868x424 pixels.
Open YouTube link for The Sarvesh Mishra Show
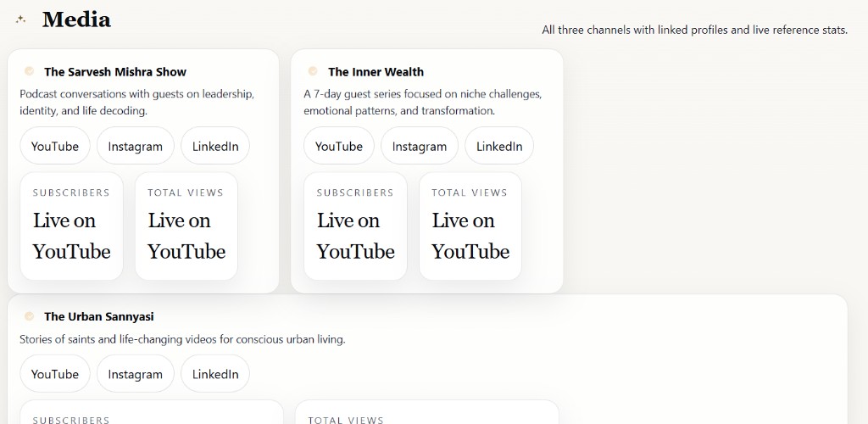point(55,146)
